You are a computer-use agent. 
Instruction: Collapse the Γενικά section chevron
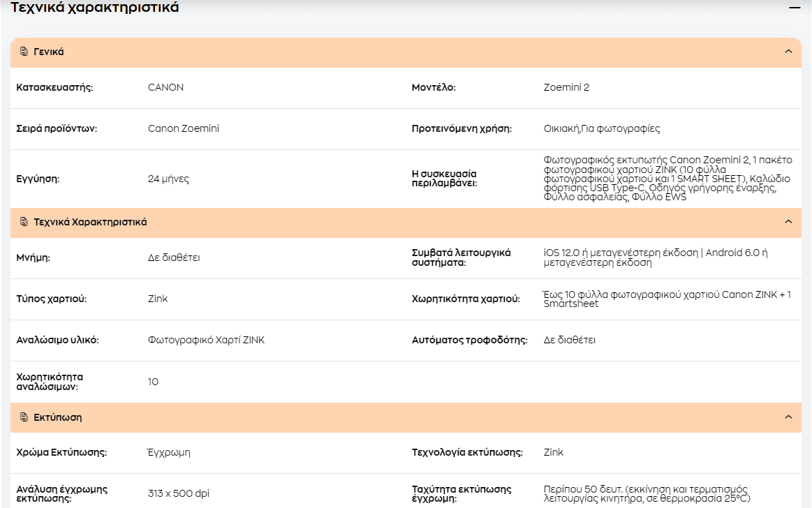788,51
